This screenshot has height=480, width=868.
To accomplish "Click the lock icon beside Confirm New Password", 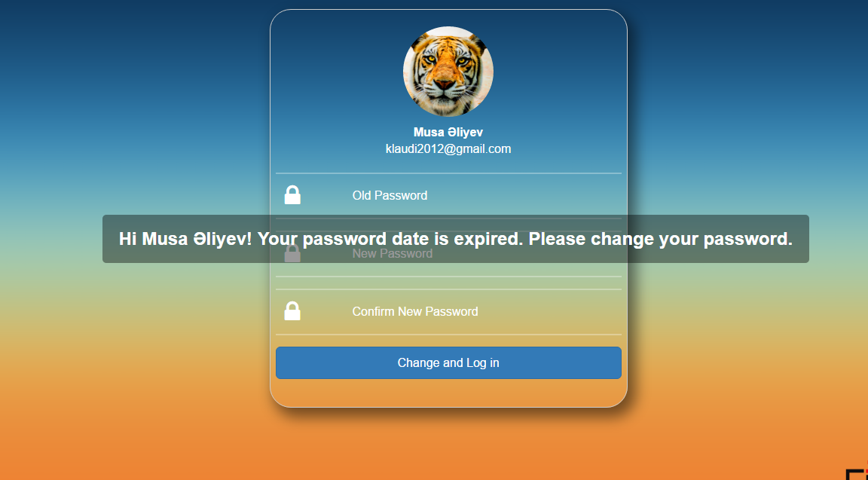I will point(292,311).
